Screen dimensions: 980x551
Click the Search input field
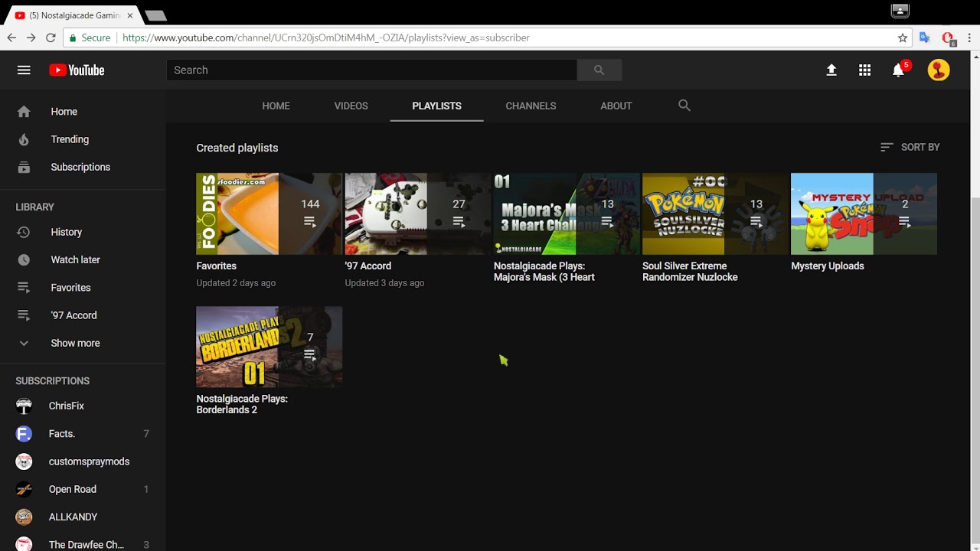371,70
